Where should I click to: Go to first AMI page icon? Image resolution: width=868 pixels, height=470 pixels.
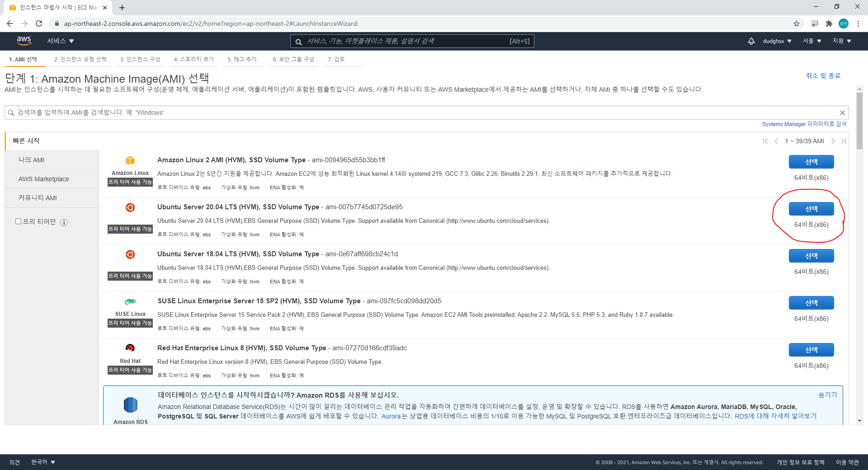pos(765,141)
